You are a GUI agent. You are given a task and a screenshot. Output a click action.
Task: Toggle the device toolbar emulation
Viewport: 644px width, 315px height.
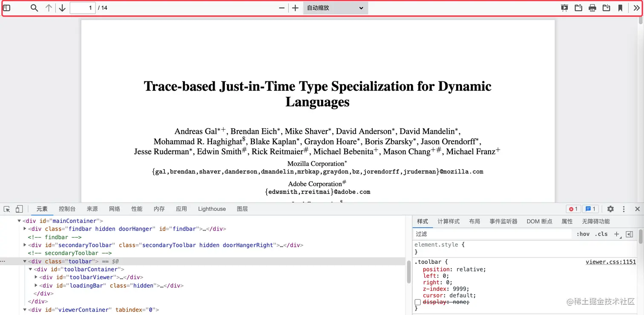(x=19, y=209)
